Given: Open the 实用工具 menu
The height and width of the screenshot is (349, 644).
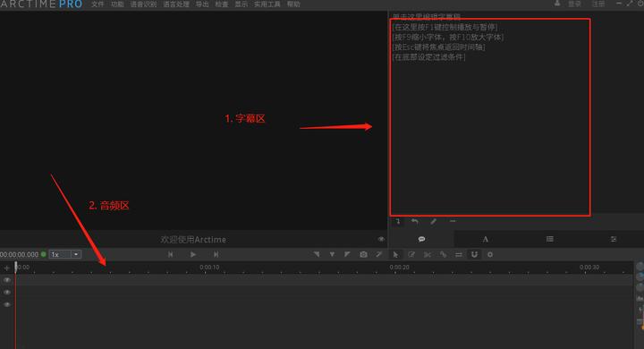Looking at the screenshot, I should [x=267, y=4].
